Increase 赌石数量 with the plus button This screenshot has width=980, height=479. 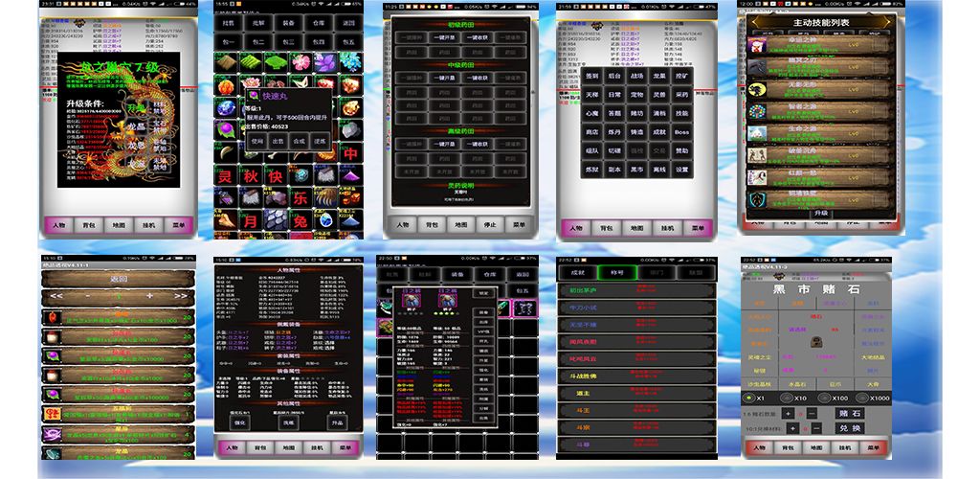tap(787, 413)
